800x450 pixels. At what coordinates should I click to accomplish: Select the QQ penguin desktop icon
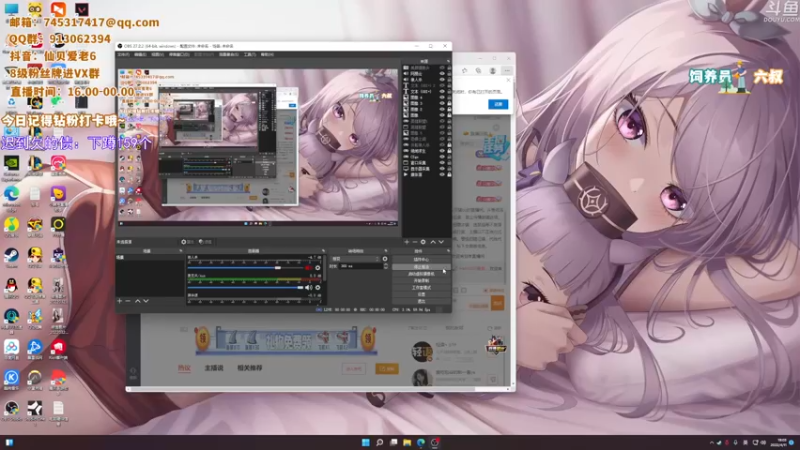coord(11,287)
